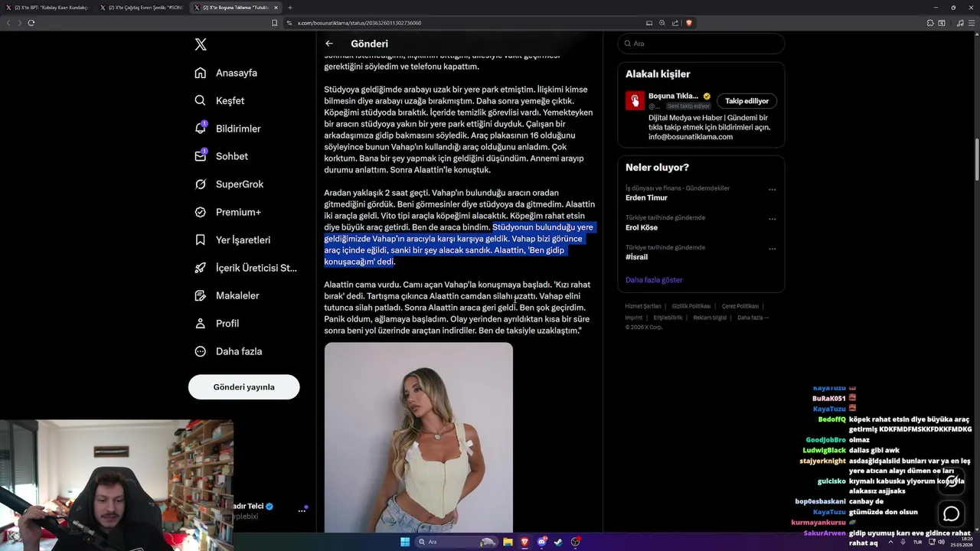Click the Yer İşaretleri bookmark icon

[201, 240]
